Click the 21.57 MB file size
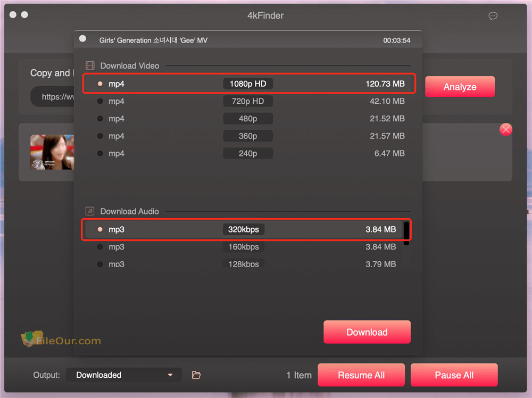 pos(387,136)
